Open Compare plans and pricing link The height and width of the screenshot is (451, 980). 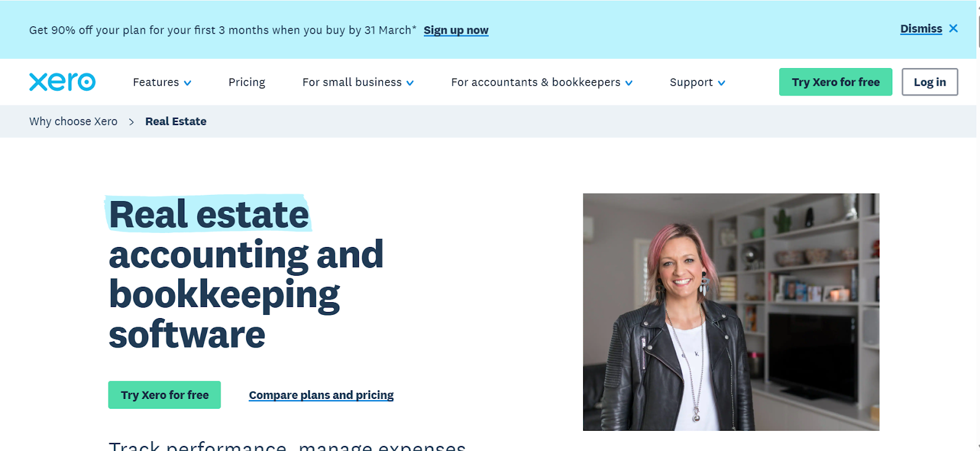pyautogui.click(x=321, y=395)
